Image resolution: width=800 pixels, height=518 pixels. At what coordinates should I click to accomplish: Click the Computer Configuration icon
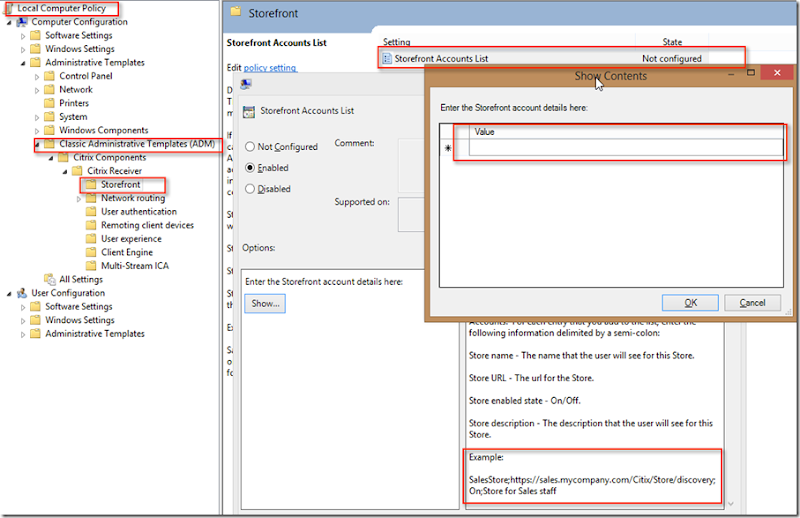click(x=22, y=22)
